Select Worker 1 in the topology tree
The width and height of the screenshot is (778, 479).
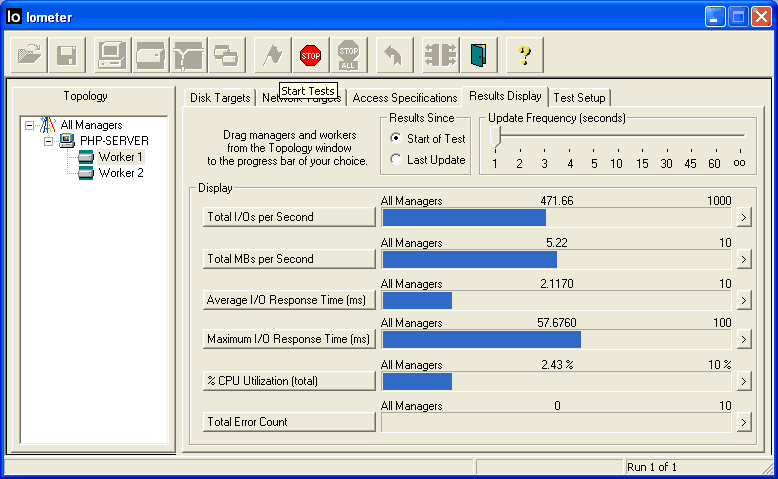pos(121,157)
